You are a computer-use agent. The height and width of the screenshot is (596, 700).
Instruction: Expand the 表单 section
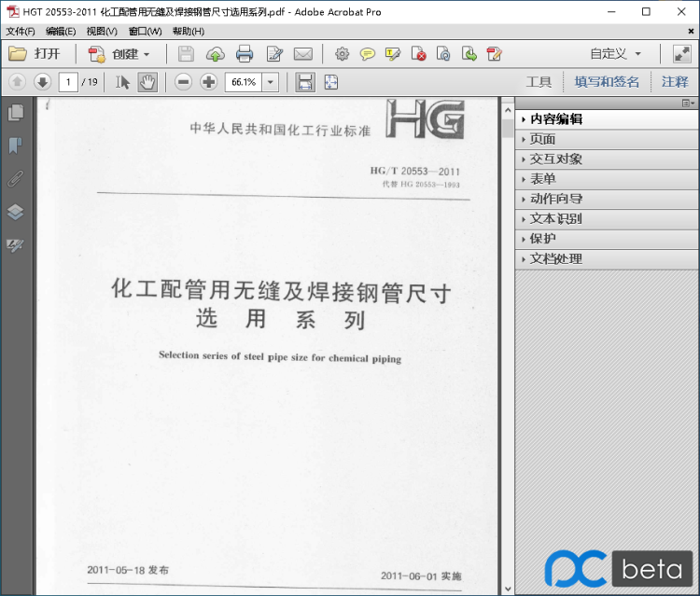[607, 179]
